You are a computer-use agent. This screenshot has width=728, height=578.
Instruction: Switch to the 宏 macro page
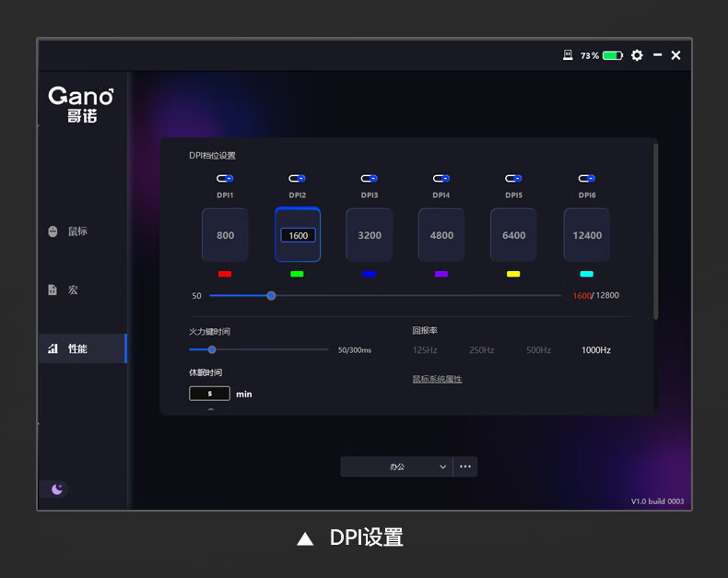pyautogui.click(x=72, y=289)
